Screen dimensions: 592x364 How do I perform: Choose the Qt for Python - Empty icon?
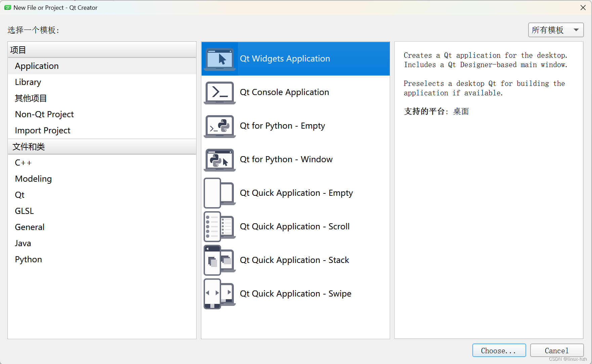(220, 126)
